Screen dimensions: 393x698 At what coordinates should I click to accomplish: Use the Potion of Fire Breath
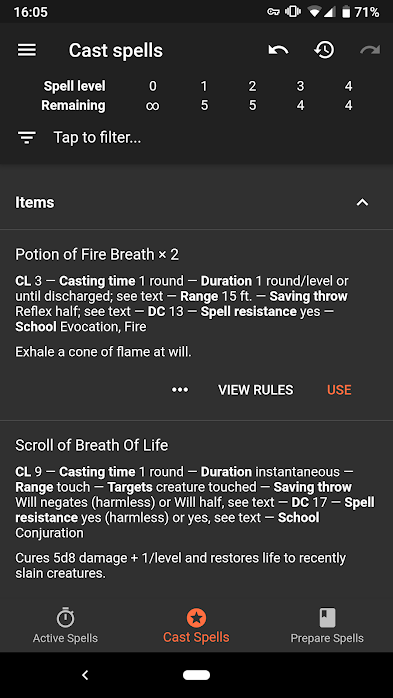click(x=339, y=390)
